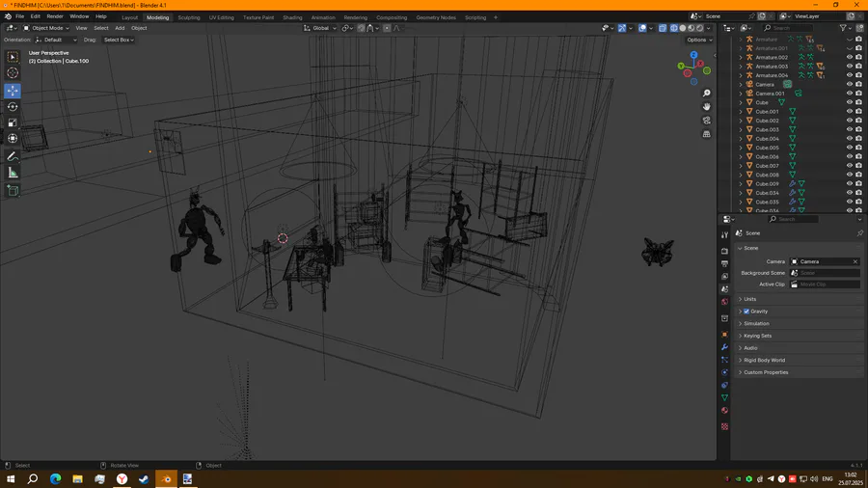Open the Render menu
Screen dimensions: 868x488
click(55, 16)
